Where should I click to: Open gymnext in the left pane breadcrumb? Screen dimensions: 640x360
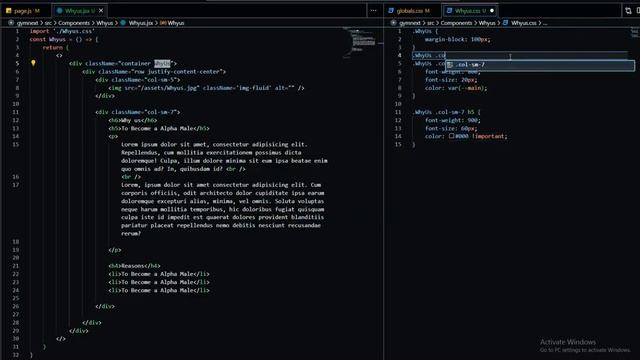[27, 23]
